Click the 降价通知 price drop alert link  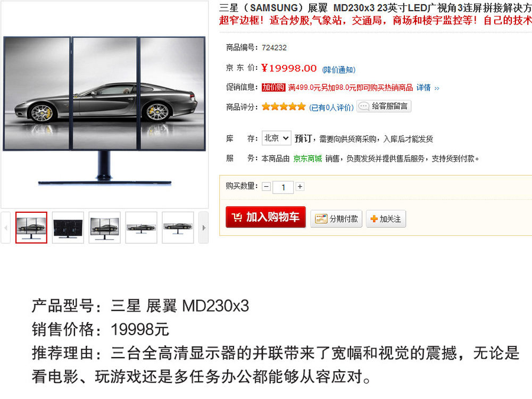[338, 70]
